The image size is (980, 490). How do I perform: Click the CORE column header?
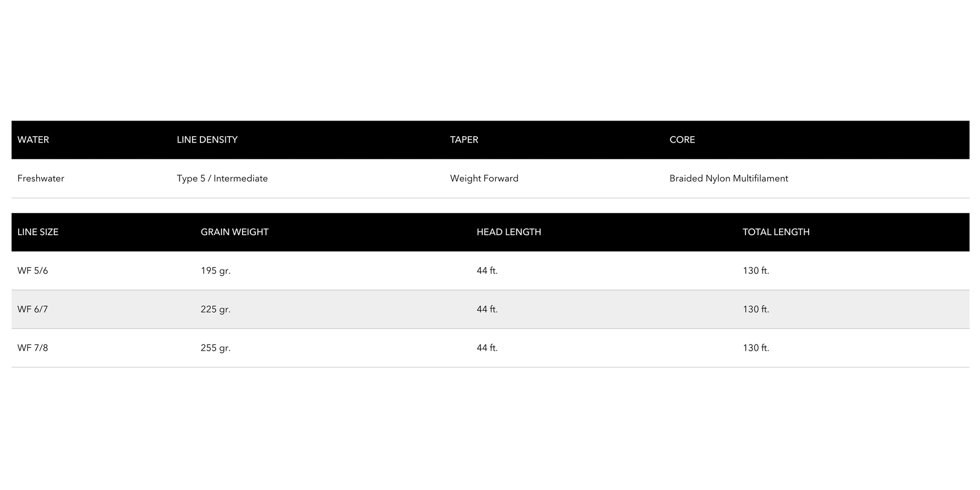[682, 140]
